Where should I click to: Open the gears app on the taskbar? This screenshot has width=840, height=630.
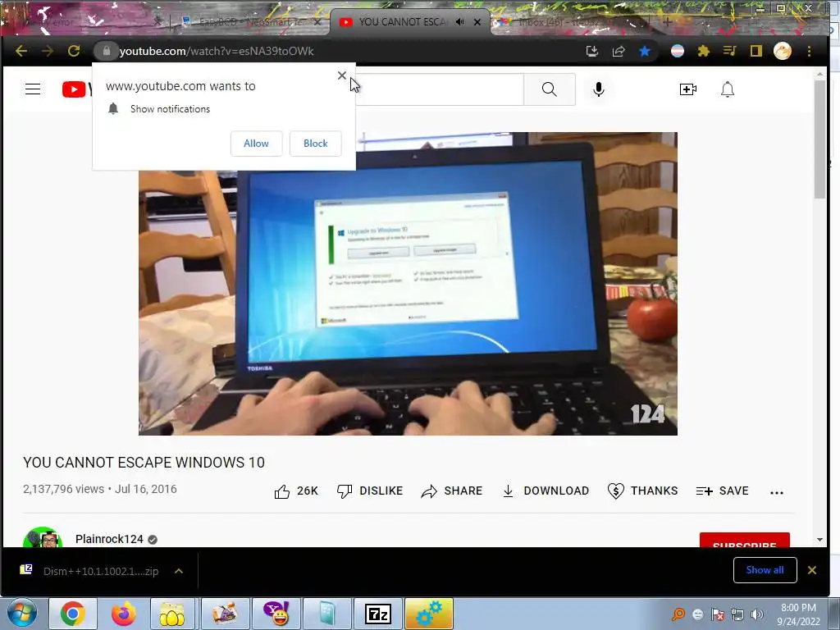tap(428, 614)
